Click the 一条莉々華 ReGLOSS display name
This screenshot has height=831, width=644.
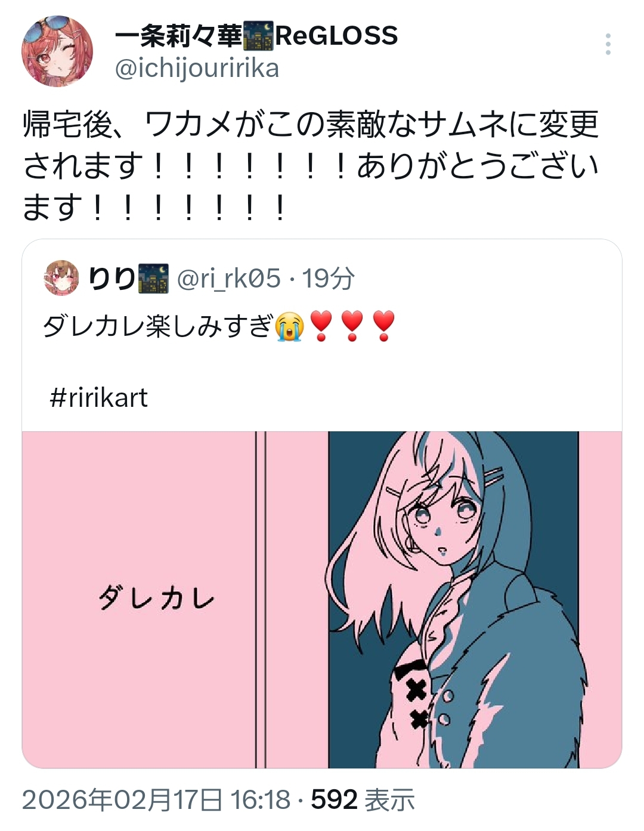coord(256,36)
